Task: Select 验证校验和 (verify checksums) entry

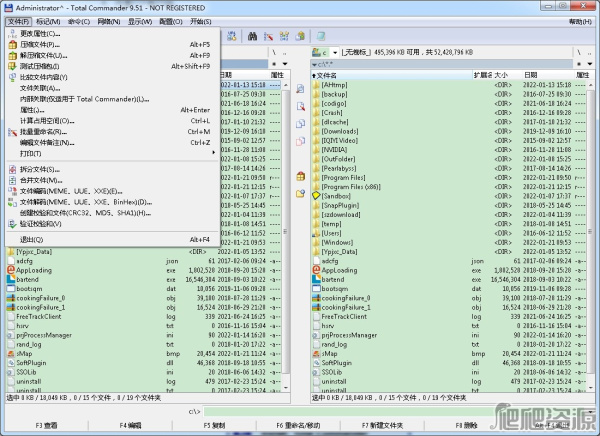Action: tap(42, 224)
